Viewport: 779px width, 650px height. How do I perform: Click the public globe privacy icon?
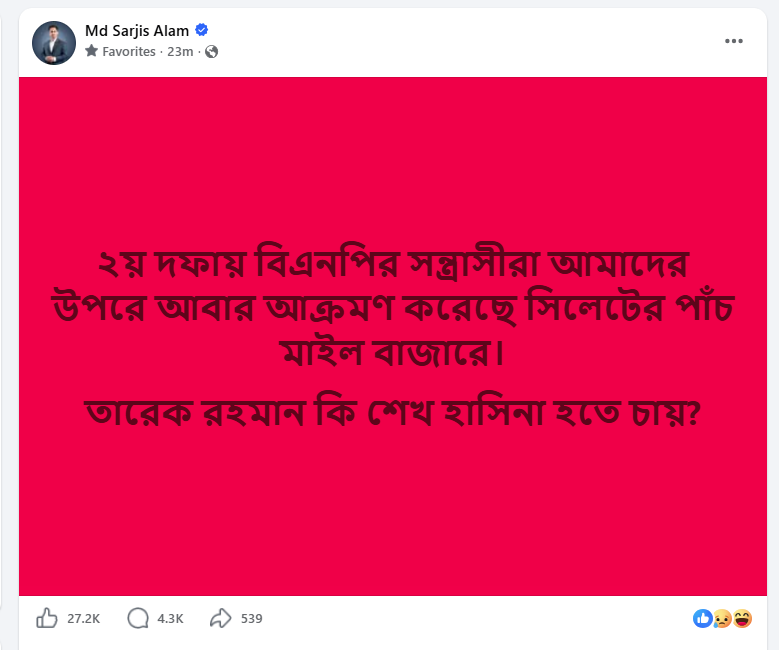coord(212,52)
